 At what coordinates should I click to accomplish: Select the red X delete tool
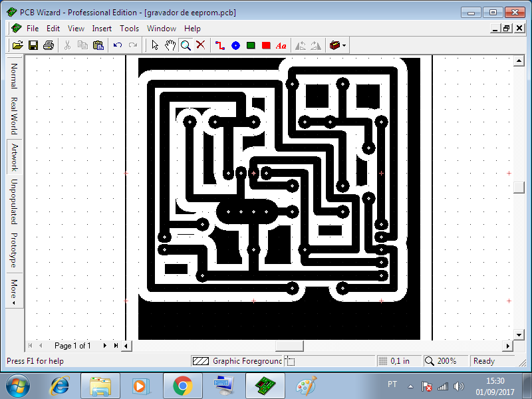[x=201, y=45]
